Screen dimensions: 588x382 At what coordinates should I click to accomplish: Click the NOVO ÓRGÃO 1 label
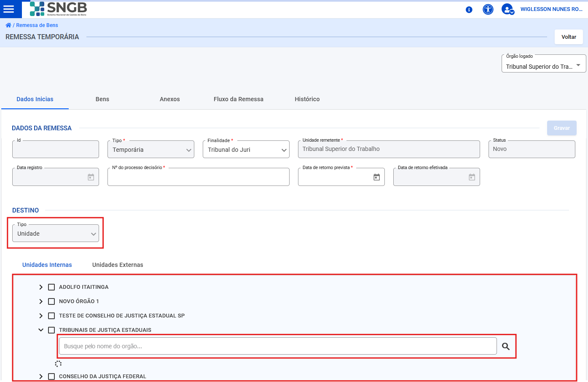(79, 301)
